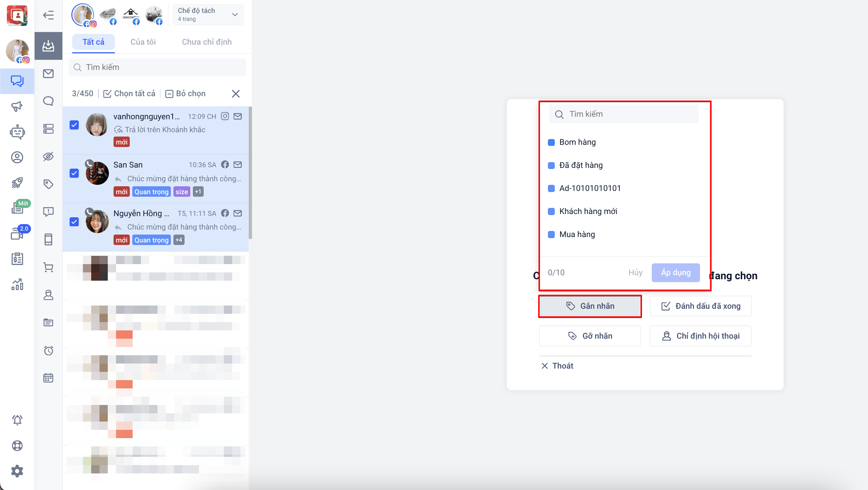Expand the +4 hidden tags on Nguyễn Hồng
Screen dimensions: 868x490
point(179,240)
